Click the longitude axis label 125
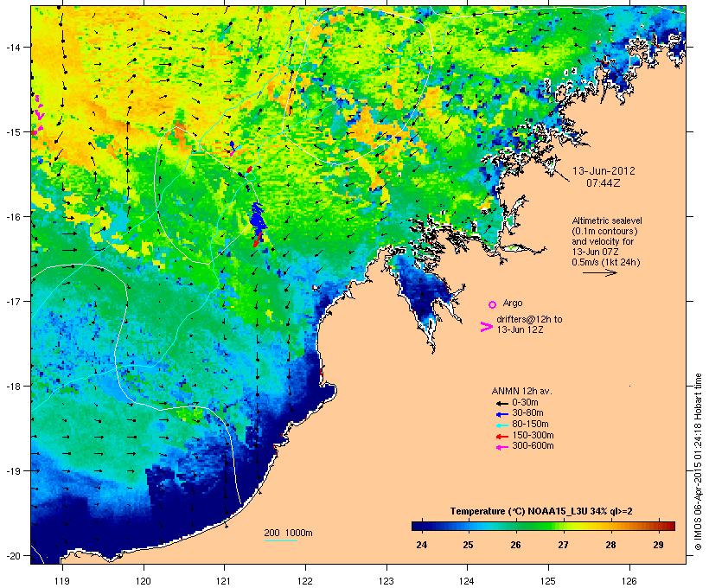This screenshot has width=709, height=588. point(548,581)
